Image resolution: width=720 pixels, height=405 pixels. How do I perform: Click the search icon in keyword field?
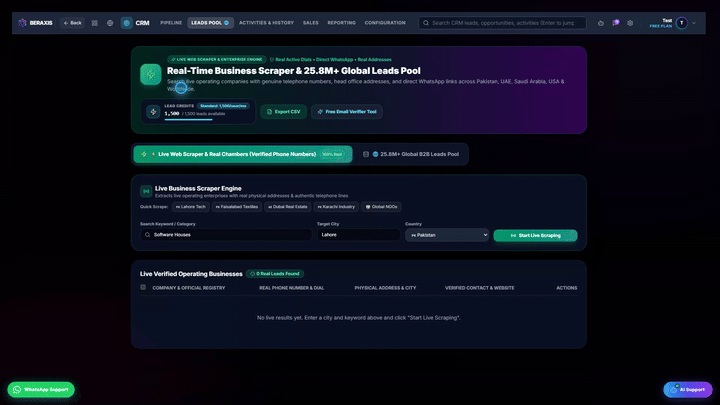point(147,235)
